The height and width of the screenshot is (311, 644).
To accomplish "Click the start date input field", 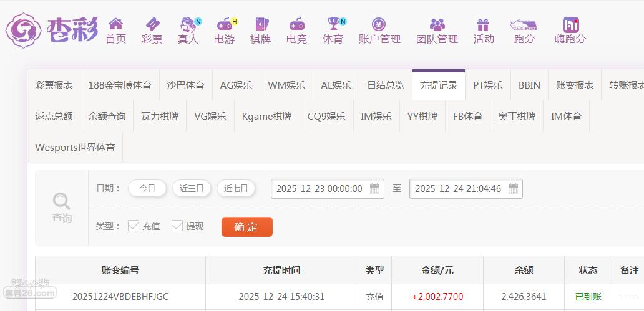I will (328, 189).
